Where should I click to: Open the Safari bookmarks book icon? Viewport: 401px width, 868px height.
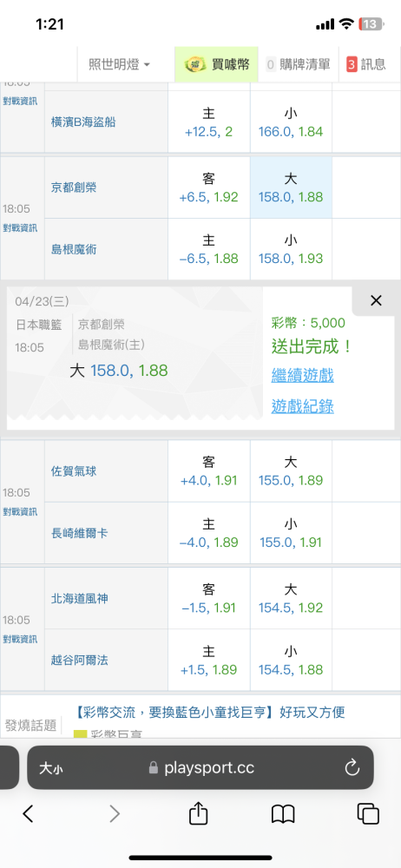283,814
